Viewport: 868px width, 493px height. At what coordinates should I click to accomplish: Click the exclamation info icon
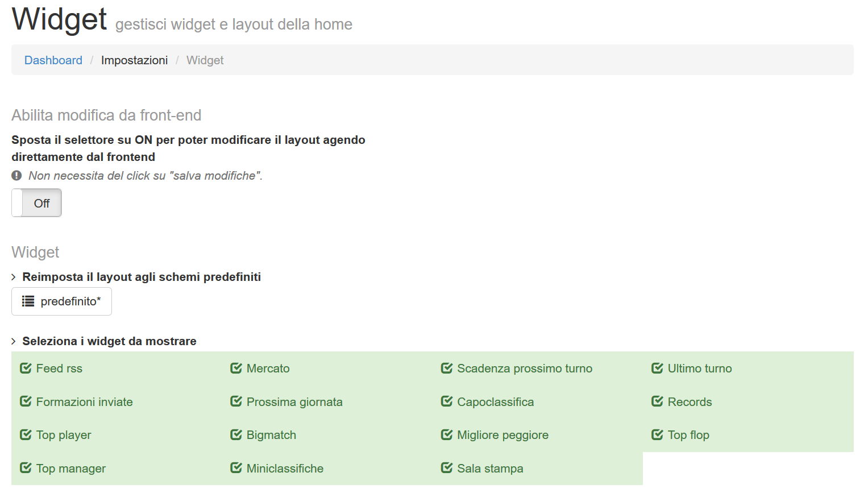(17, 176)
